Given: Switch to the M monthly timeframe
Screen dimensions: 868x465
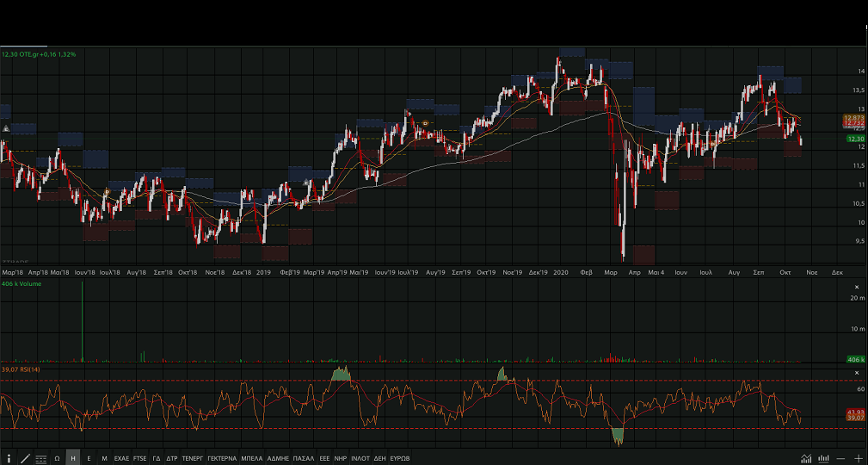Looking at the screenshot, I should (104, 458).
